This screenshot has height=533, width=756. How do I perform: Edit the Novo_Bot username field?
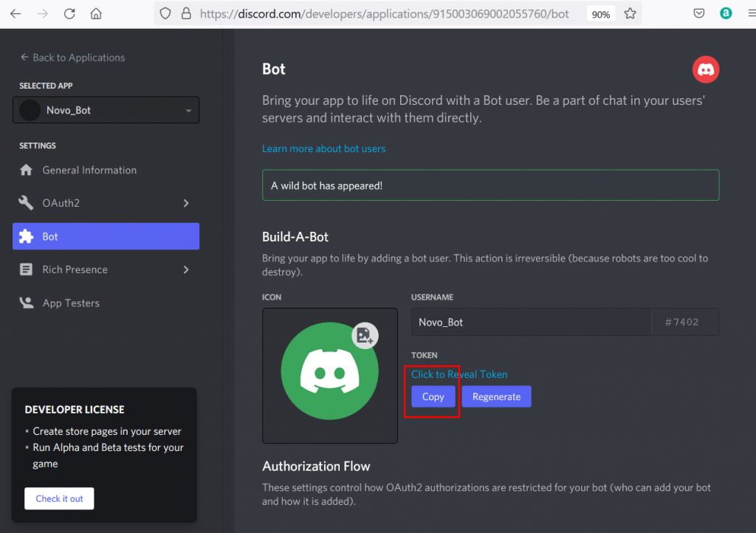tap(531, 322)
